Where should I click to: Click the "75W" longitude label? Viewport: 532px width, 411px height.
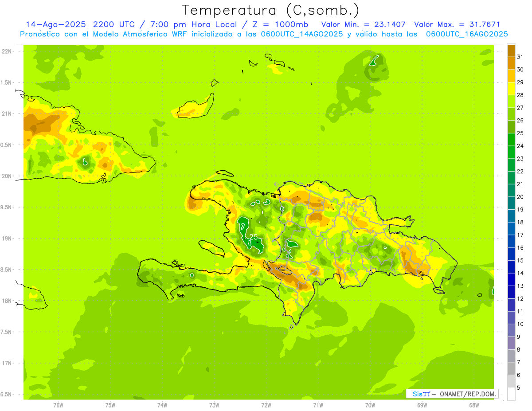point(110,405)
